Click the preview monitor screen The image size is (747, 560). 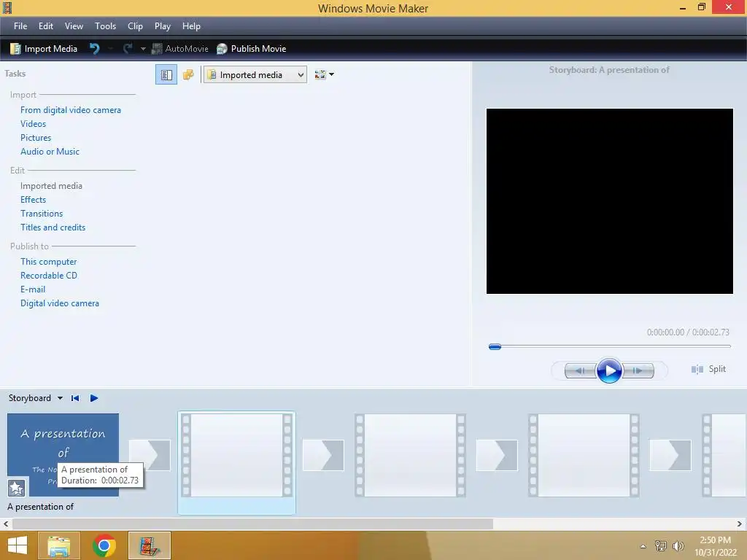coord(610,201)
